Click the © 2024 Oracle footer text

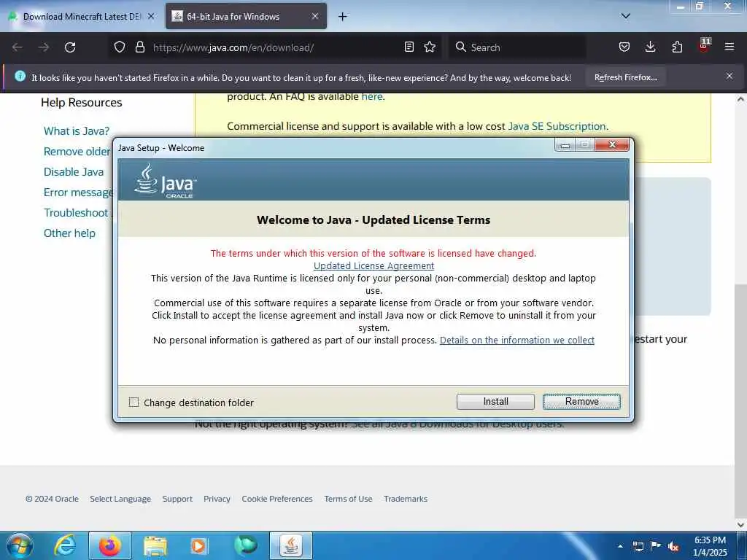52,499
